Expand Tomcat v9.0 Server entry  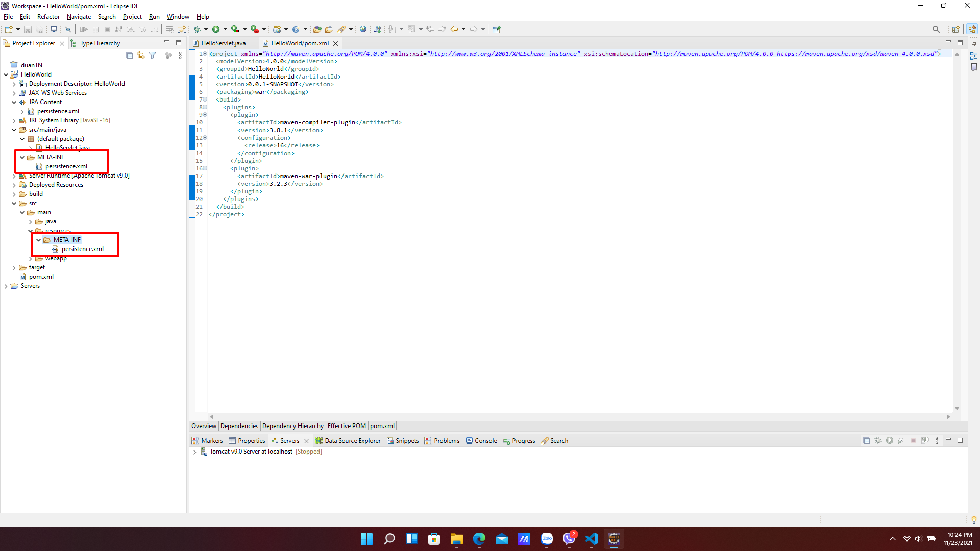[x=194, y=452]
